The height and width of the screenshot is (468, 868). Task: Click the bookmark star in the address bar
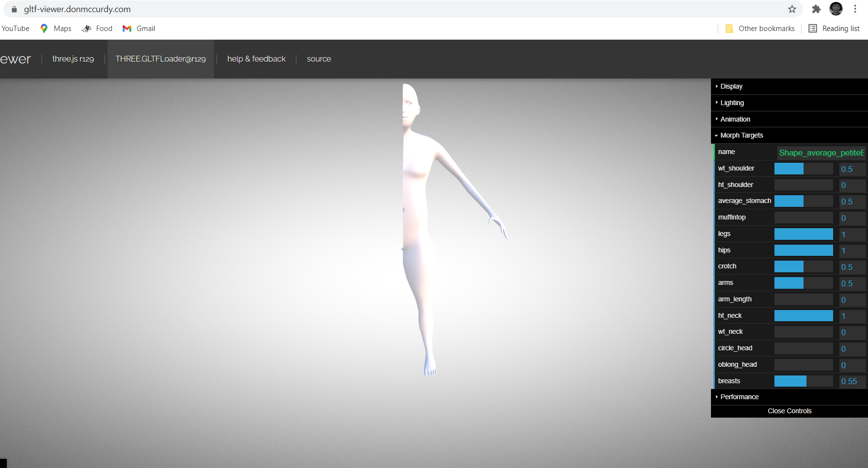pos(792,9)
